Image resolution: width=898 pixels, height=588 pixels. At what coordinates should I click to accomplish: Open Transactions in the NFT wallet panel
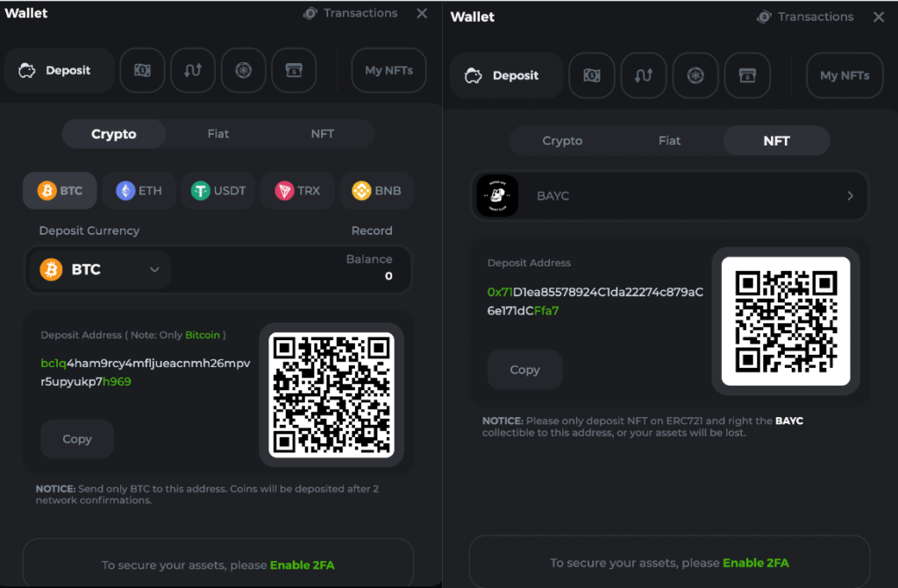805,17
